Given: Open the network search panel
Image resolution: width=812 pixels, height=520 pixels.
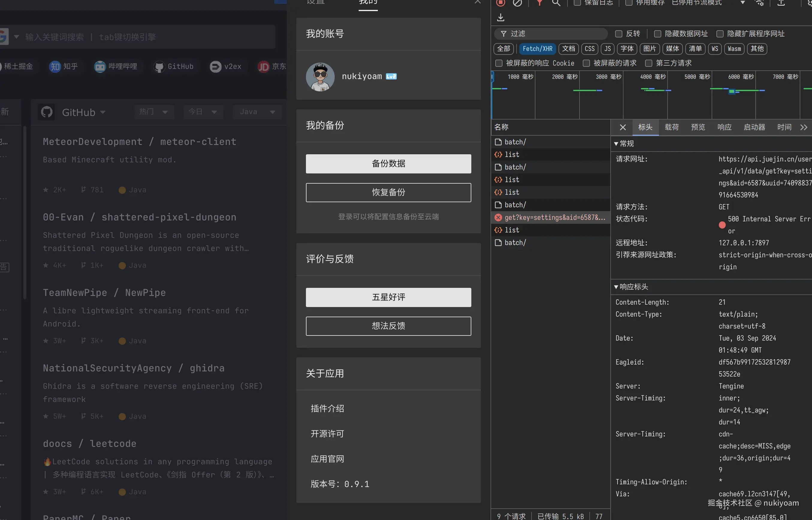Looking at the screenshot, I should pyautogui.click(x=556, y=3).
